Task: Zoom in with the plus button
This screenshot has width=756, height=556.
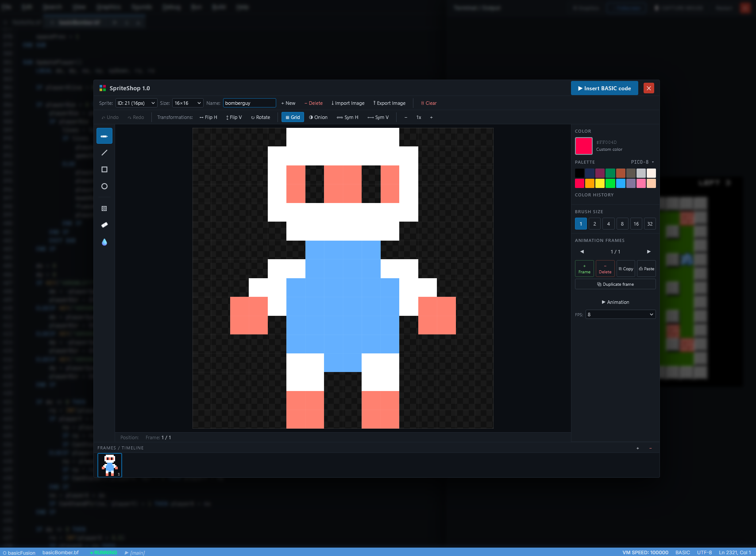Action: [431, 117]
